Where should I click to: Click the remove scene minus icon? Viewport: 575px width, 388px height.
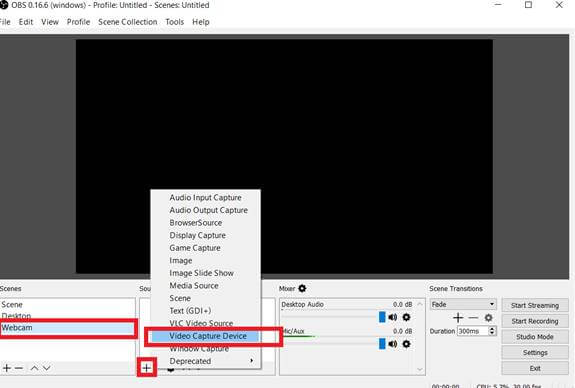tap(19, 368)
